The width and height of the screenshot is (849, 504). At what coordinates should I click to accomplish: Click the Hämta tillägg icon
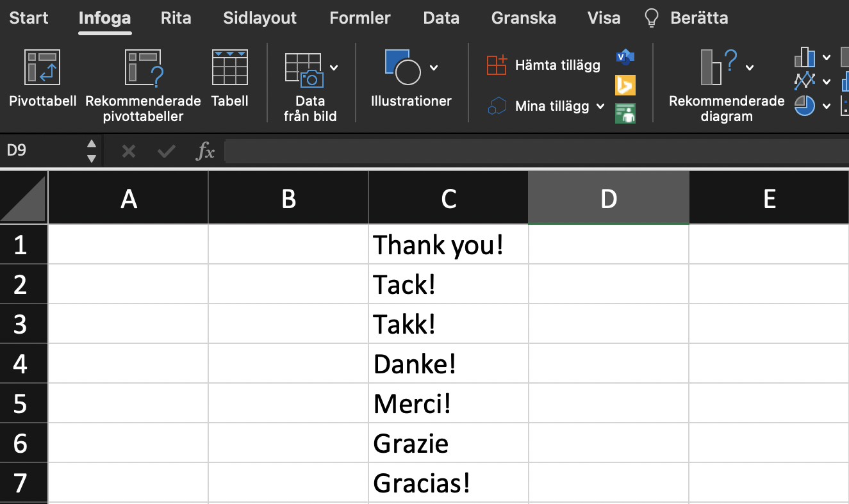[x=497, y=65]
